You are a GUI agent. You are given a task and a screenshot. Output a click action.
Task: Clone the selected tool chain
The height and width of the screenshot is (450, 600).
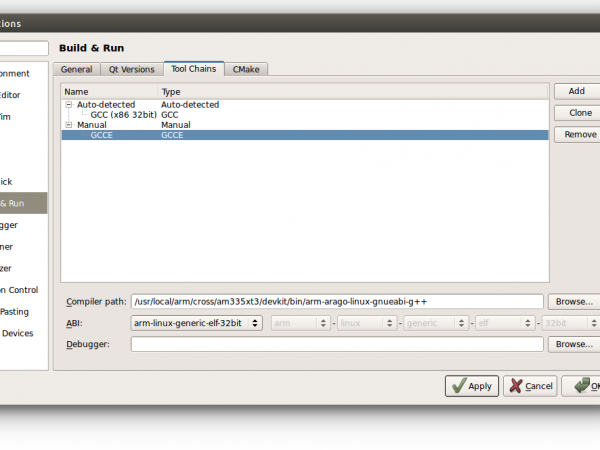(x=576, y=112)
